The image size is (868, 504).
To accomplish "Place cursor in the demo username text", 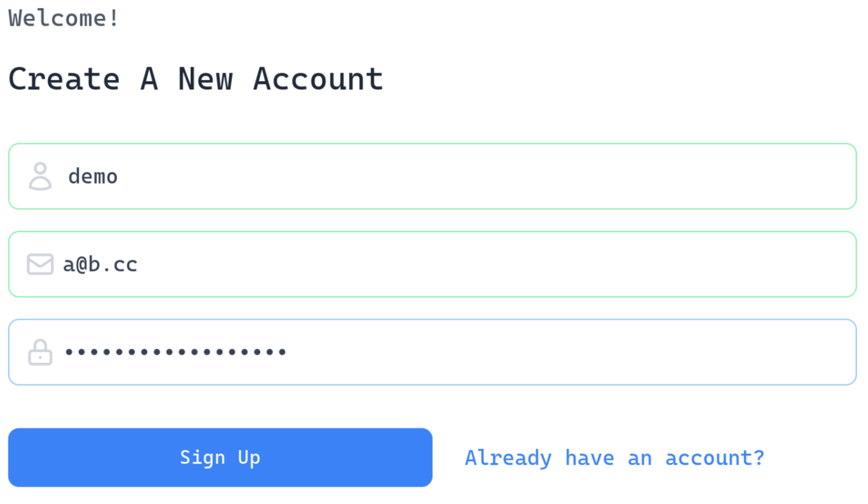I will [x=93, y=177].
